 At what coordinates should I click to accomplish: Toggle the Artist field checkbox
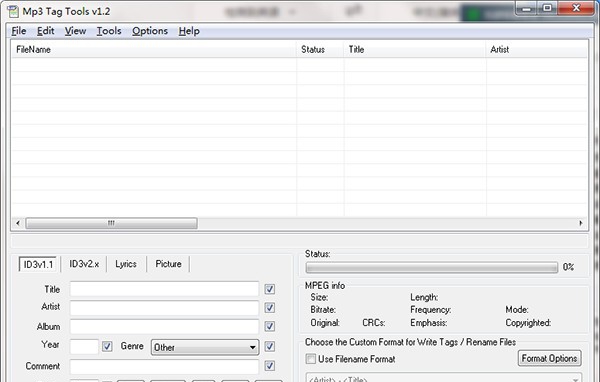(270, 308)
